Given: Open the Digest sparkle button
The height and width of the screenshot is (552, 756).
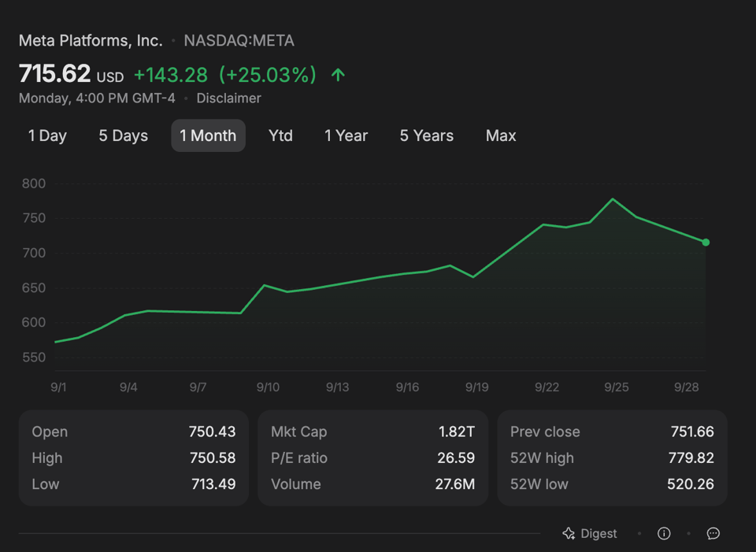Looking at the screenshot, I should pyautogui.click(x=589, y=533).
